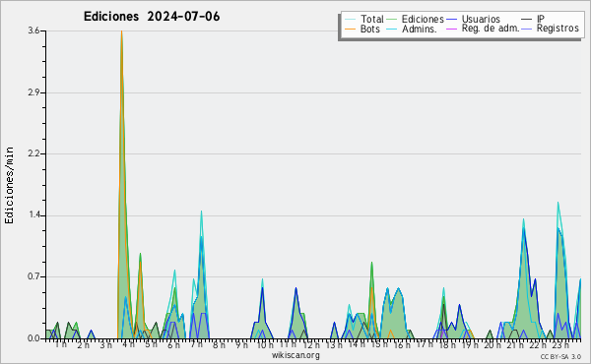Image resolution: width=591 pixels, height=364 pixels.
Task: Click the dark blue Usuarios legend line swatch
Action: (x=451, y=20)
